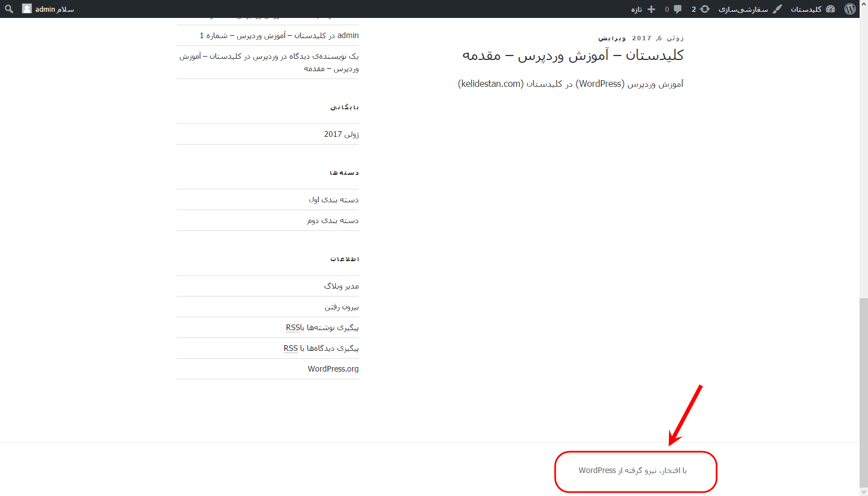
Task: Click the post date ژوئن 6, 2017
Action: (x=658, y=38)
